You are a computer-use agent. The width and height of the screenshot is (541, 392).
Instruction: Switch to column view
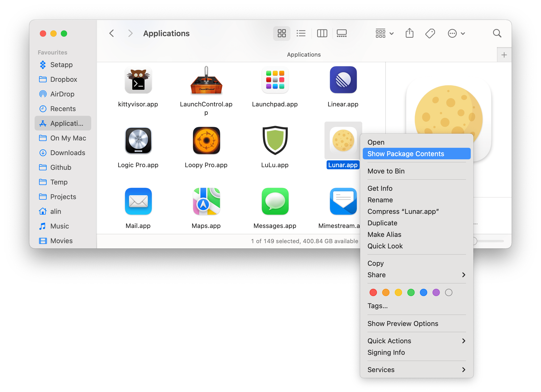322,34
